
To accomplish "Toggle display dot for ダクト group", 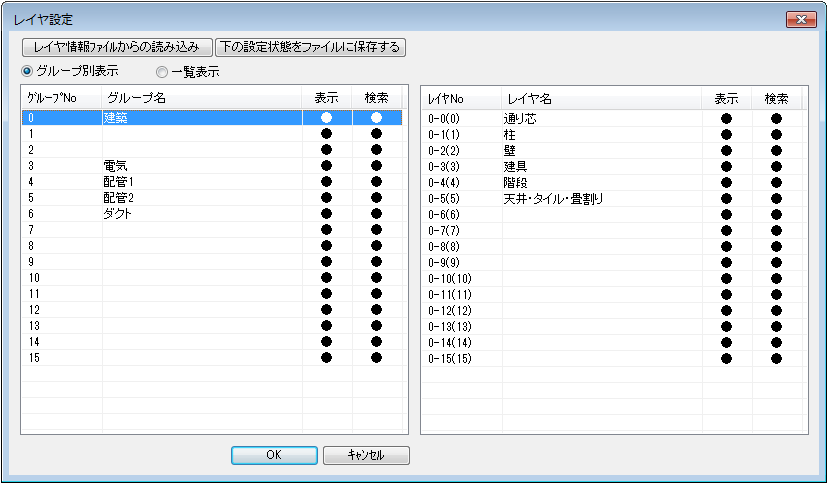I will [326, 214].
